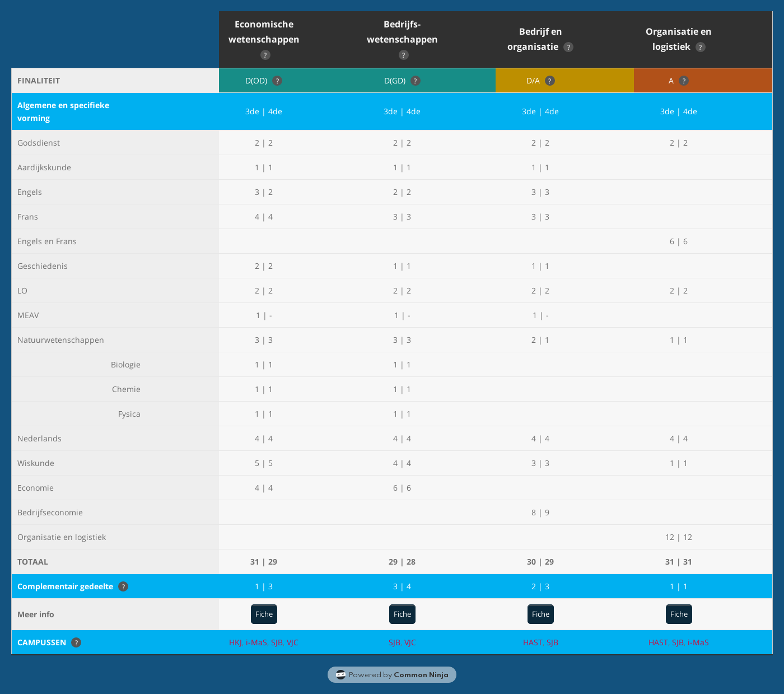
Task: Click the Frans row label
Action: tap(28, 217)
